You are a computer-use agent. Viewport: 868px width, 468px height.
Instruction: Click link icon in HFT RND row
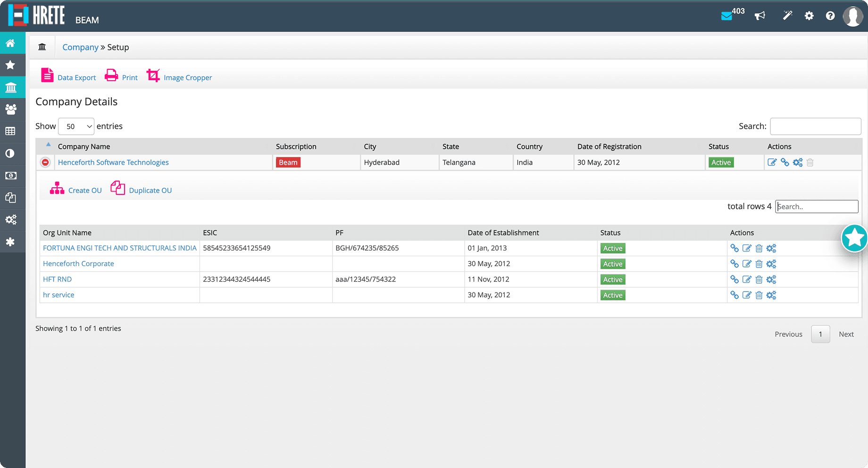[x=734, y=279]
